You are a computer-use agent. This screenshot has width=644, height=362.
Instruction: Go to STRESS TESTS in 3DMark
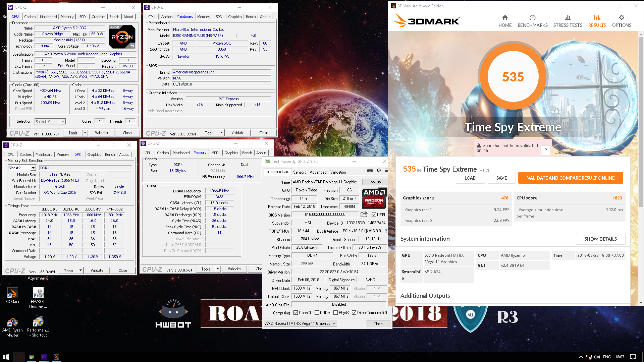[568, 21]
